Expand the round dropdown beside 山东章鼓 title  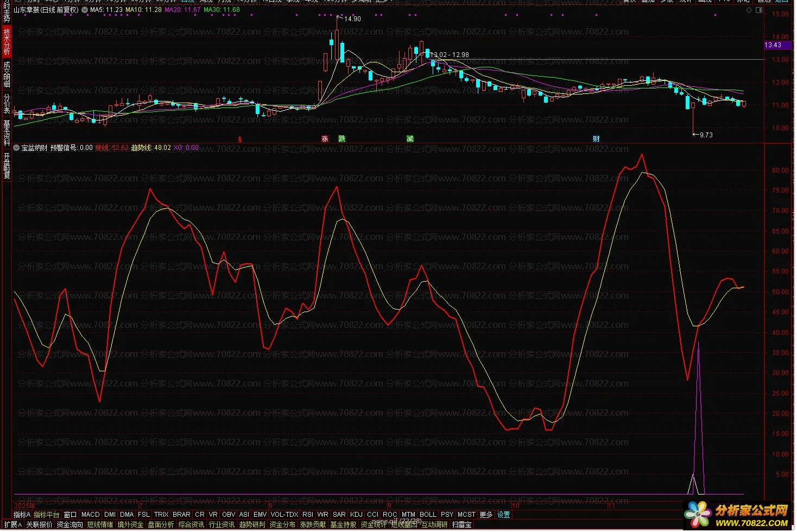pos(85,10)
